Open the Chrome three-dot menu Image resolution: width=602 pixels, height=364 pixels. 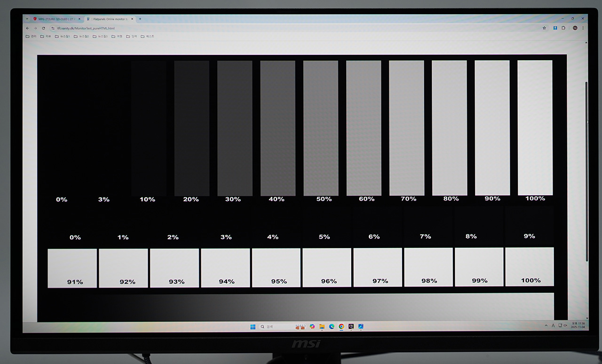click(583, 28)
